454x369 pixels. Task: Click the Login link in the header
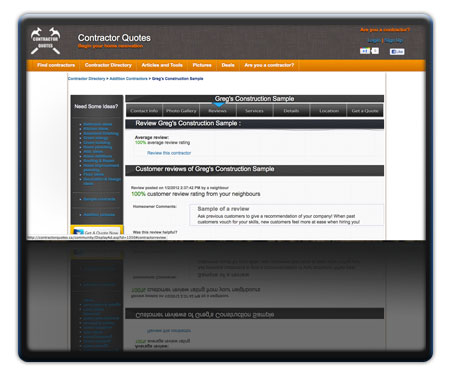tap(374, 40)
